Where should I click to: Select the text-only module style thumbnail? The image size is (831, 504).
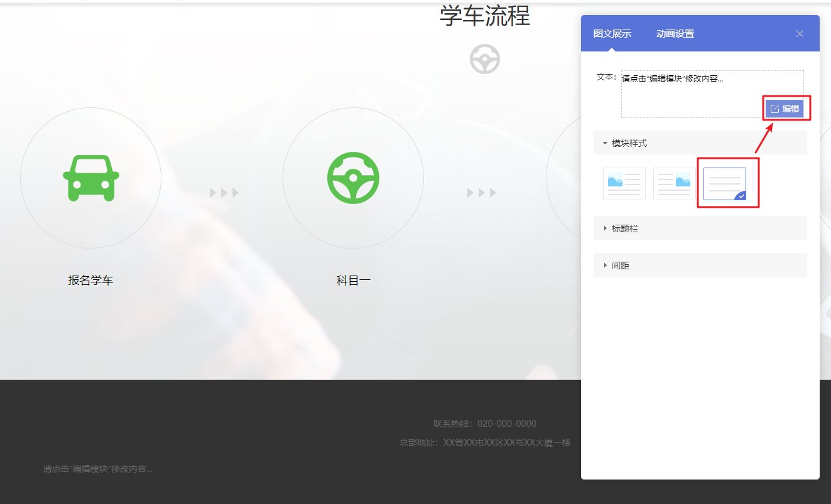click(725, 184)
